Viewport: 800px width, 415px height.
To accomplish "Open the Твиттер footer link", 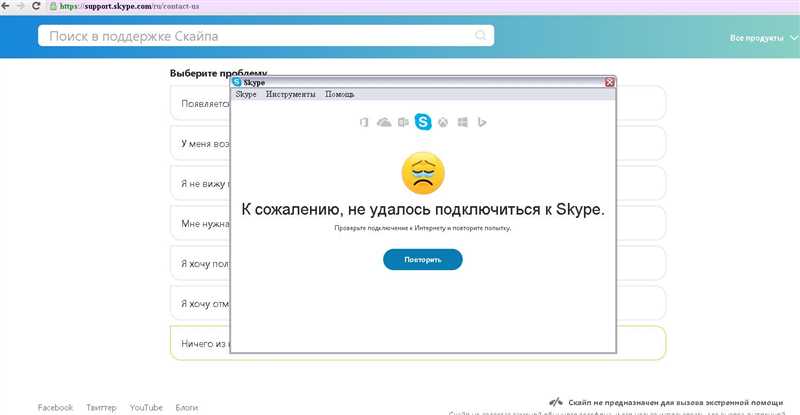I will (x=101, y=407).
